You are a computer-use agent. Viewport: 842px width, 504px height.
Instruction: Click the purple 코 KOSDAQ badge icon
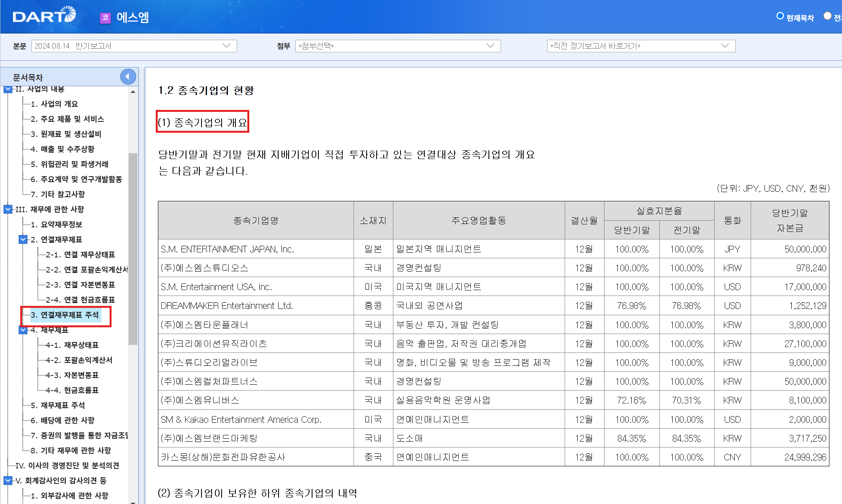(x=105, y=18)
